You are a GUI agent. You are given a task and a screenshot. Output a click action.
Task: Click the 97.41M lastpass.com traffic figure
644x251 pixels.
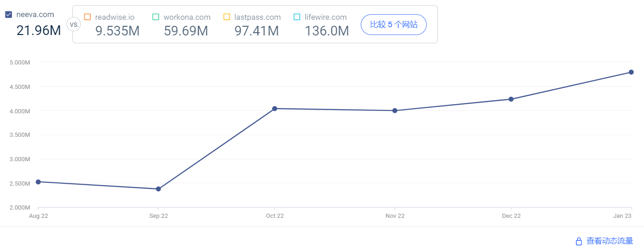click(x=256, y=31)
